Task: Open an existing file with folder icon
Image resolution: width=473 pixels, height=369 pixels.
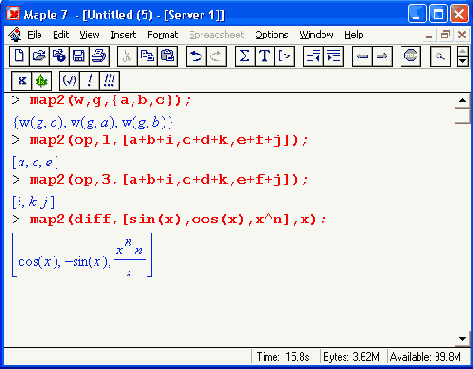Action: click(39, 56)
